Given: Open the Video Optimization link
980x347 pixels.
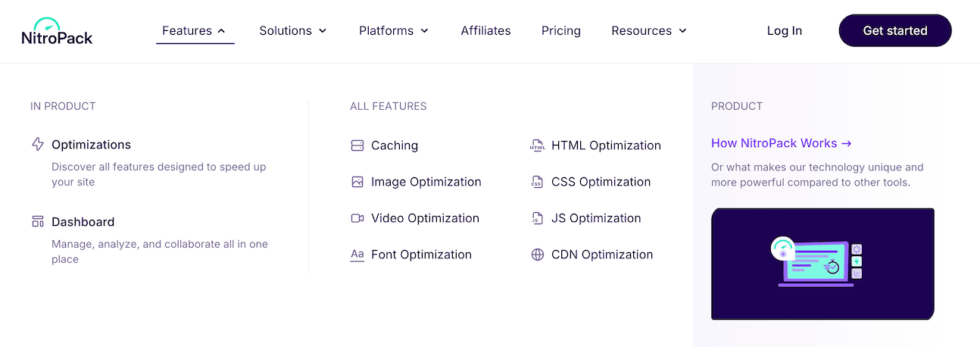Looking at the screenshot, I should [425, 218].
